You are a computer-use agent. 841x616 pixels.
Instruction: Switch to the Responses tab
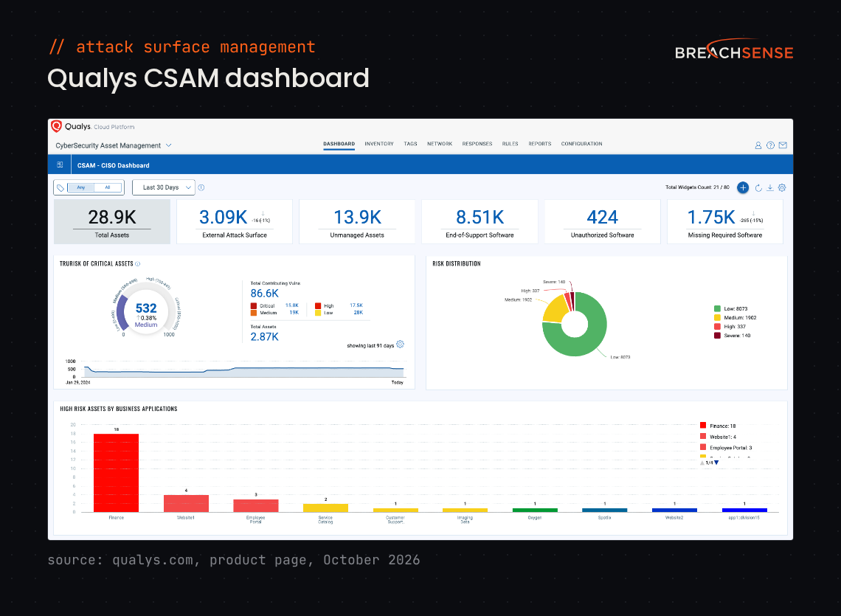477,144
